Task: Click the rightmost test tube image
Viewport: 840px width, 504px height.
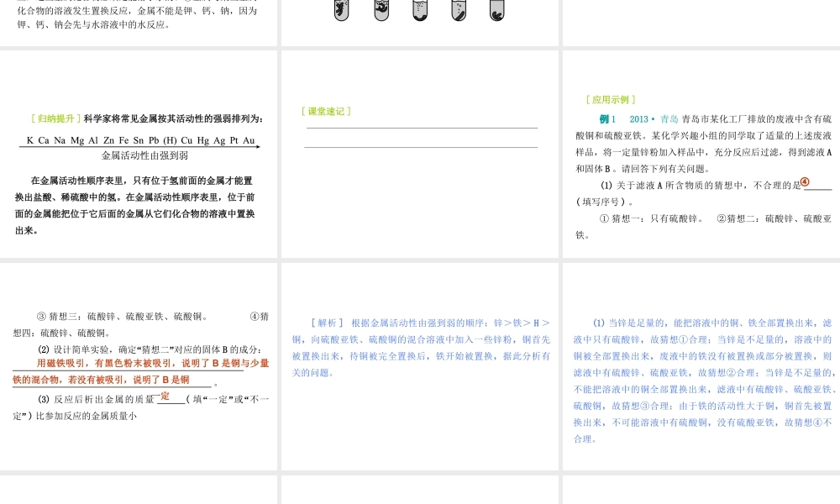Action: click(497, 9)
